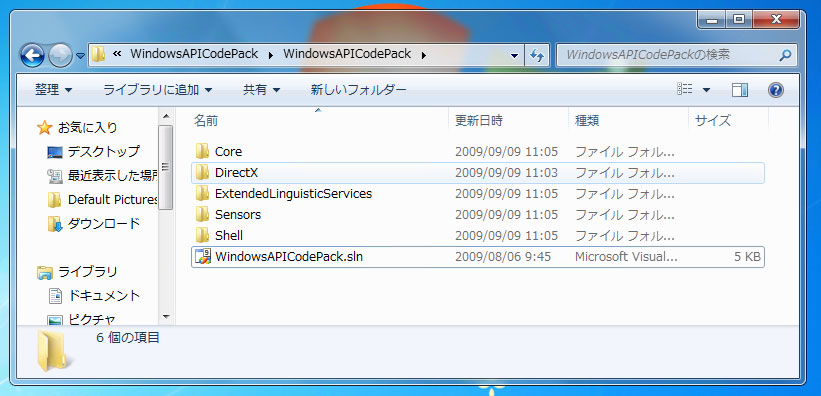
Task: Click the DirectX folder name
Action: (237, 172)
